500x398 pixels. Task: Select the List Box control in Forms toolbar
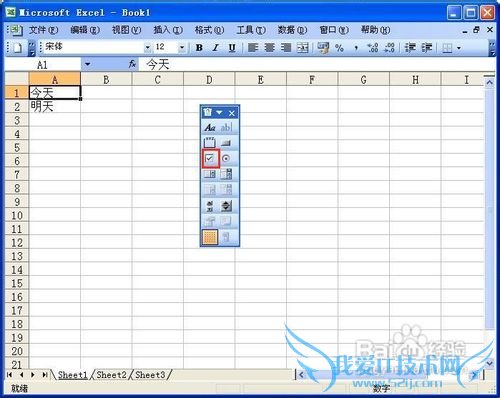tap(210, 174)
